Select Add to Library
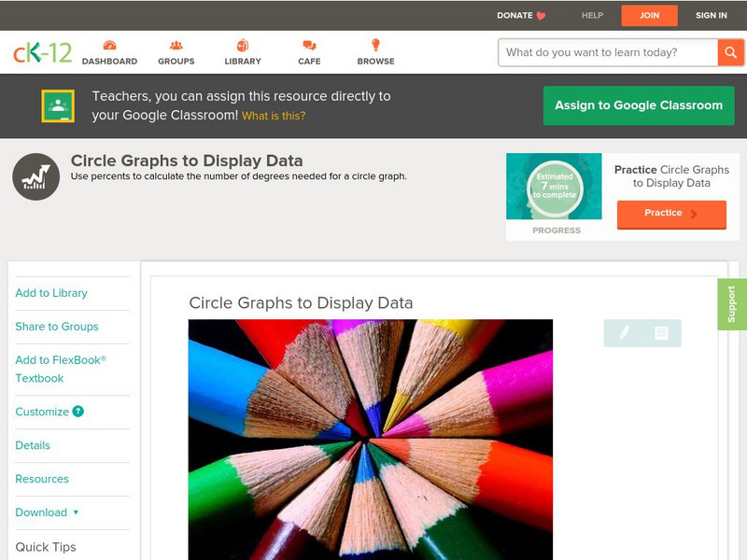The image size is (747, 560). [x=51, y=293]
